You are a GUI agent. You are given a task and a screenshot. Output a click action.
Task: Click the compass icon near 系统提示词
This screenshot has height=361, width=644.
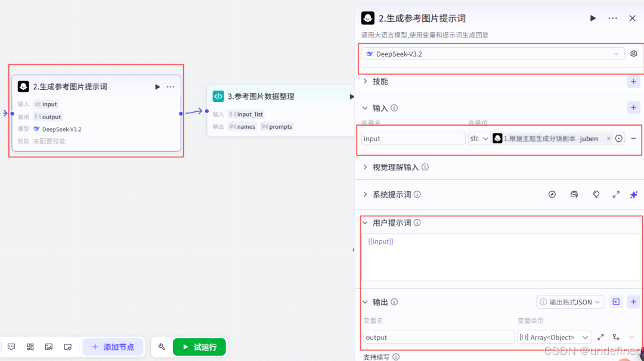(552, 194)
